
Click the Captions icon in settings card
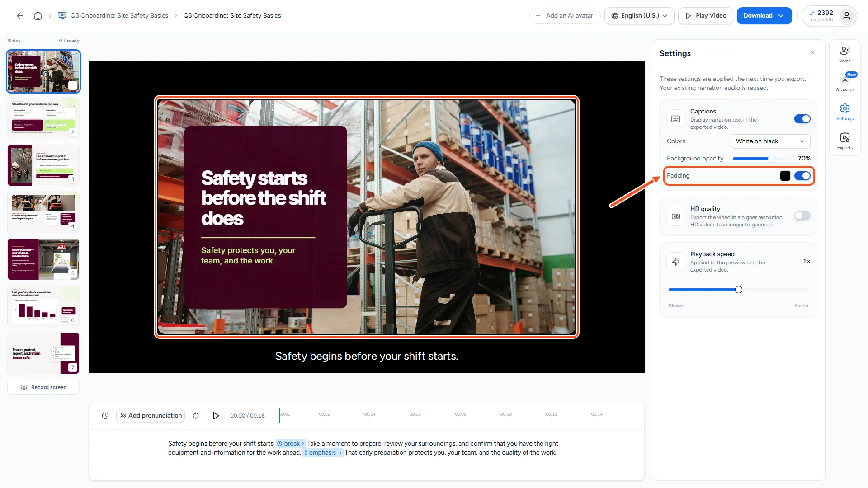(x=676, y=119)
